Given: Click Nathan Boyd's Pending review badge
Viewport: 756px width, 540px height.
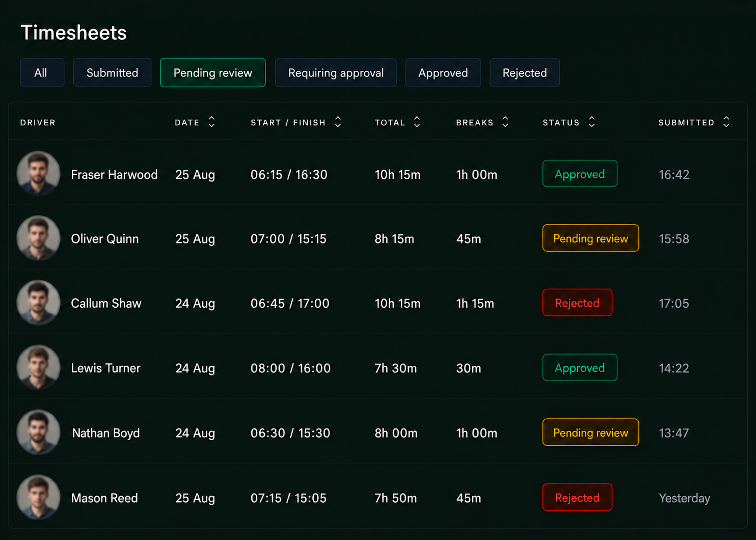Looking at the screenshot, I should coord(590,433).
